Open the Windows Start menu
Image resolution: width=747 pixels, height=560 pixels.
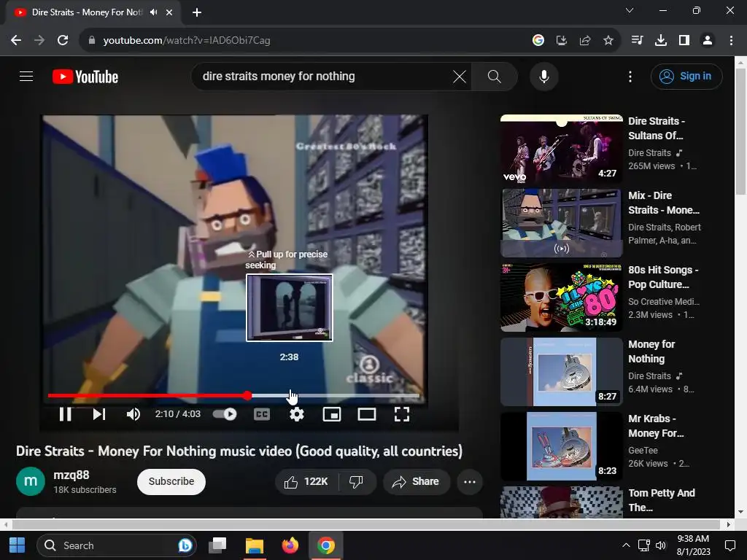pos(18,545)
